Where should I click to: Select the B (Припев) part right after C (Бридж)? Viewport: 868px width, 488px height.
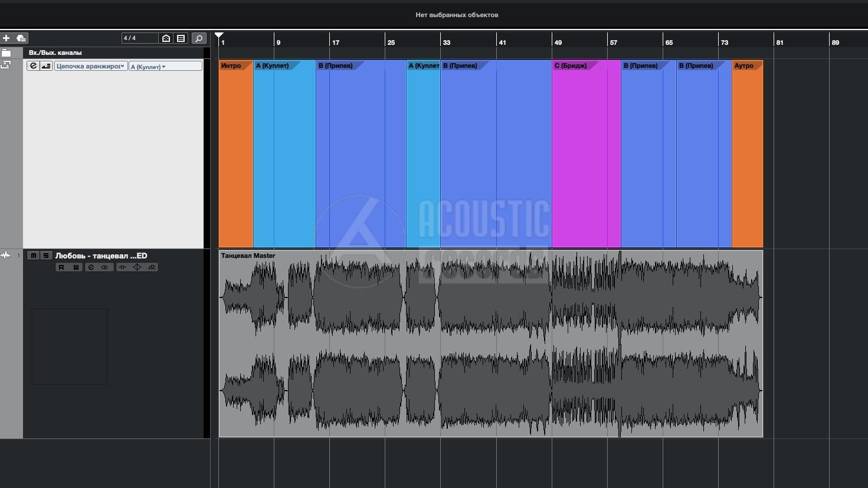coord(648,153)
